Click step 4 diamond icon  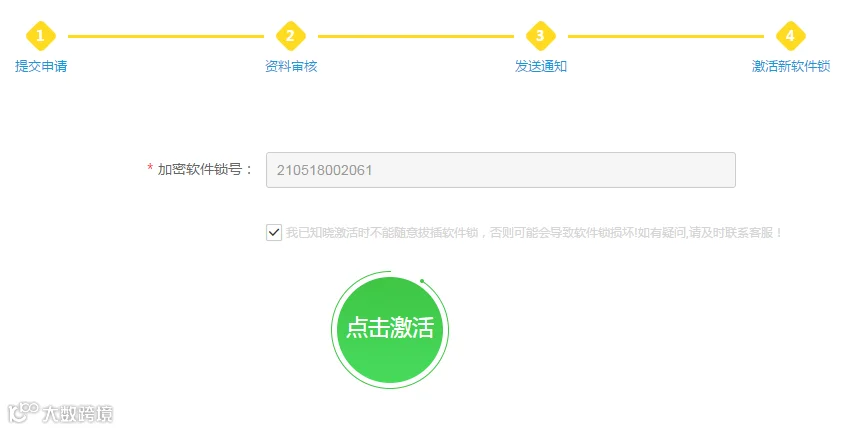pyautogui.click(x=791, y=36)
